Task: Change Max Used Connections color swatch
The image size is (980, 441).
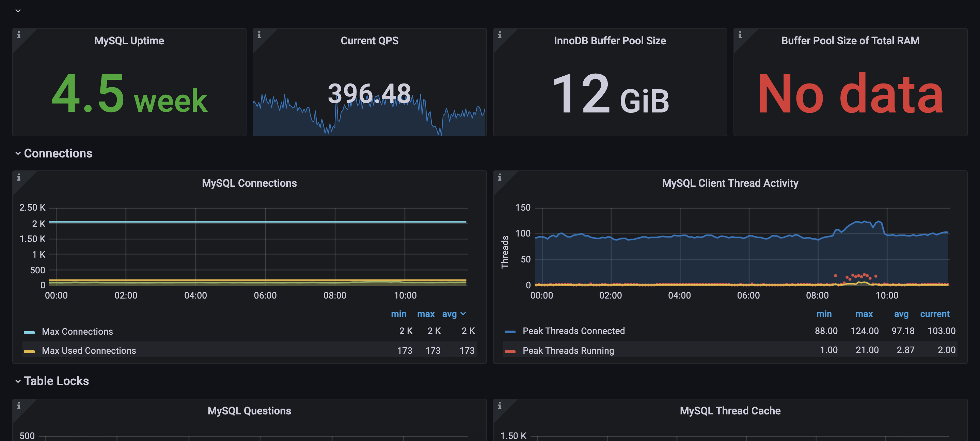Action: coord(29,351)
